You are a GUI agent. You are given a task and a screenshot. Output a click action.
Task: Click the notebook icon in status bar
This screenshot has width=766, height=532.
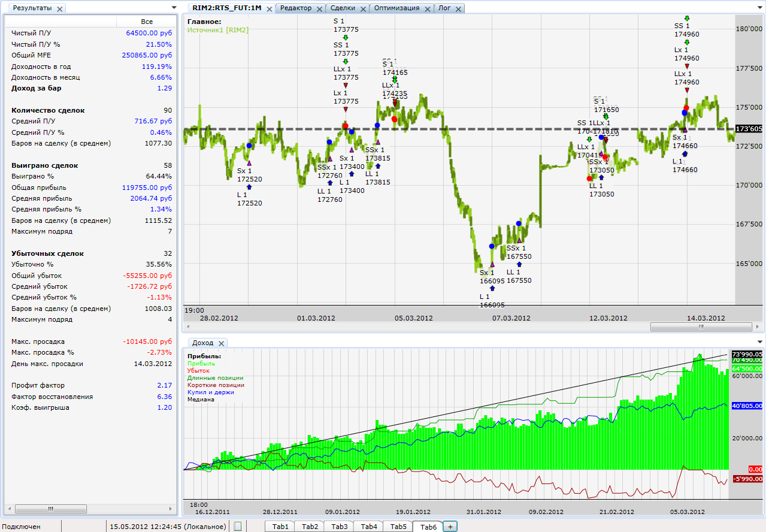237,527
